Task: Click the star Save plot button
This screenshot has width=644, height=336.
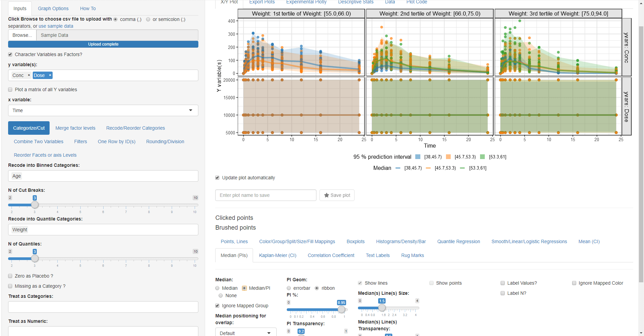Action: (x=337, y=195)
